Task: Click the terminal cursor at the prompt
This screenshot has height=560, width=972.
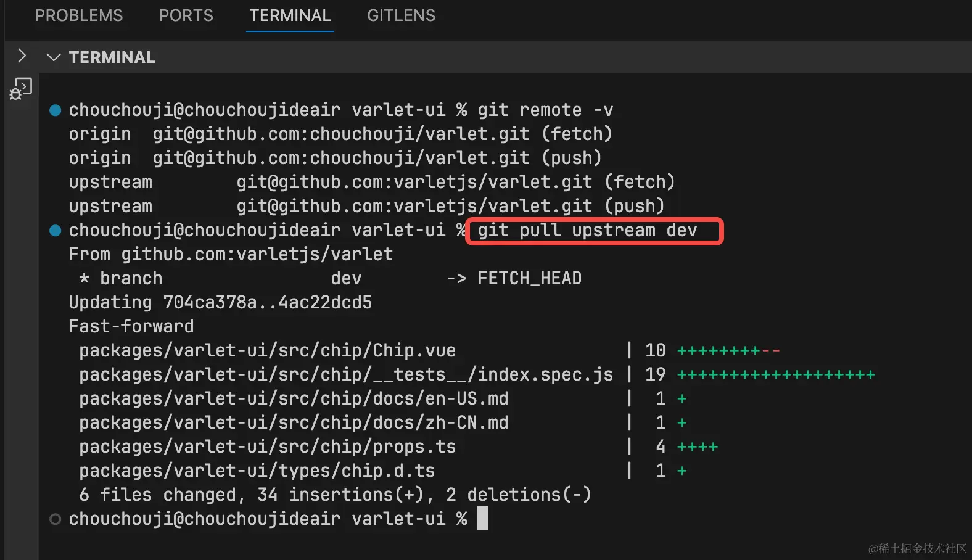Action: [x=482, y=519]
